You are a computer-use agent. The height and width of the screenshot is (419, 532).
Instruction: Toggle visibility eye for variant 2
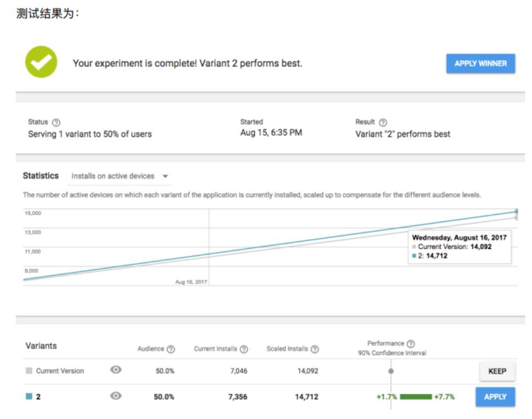pyautogui.click(x=116, y=396)
